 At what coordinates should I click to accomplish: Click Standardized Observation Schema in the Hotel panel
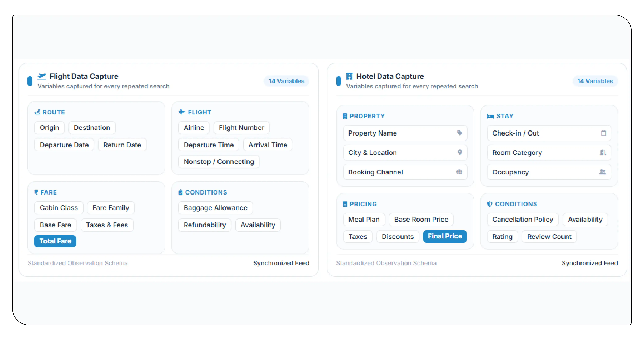click(386, 263)
